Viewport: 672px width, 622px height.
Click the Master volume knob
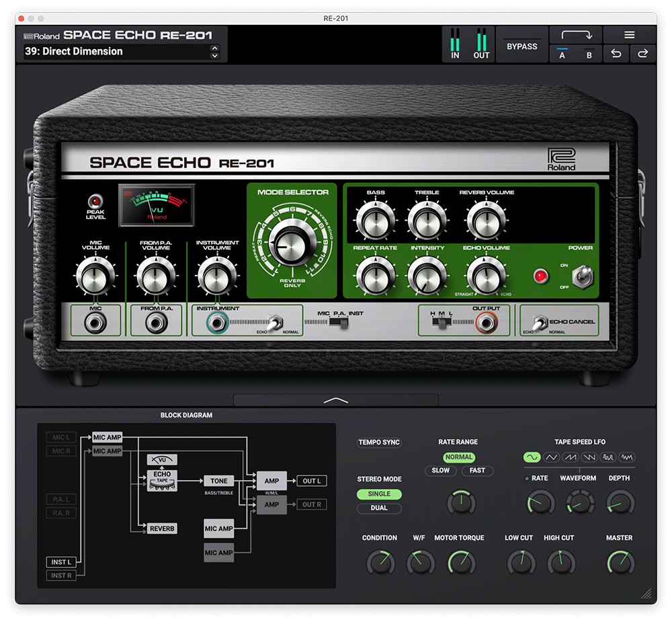tap(620, 562)
